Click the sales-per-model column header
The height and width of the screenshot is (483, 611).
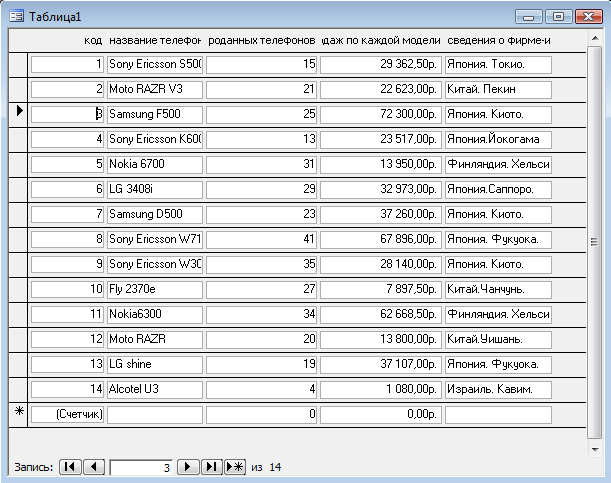click(381, 41)
